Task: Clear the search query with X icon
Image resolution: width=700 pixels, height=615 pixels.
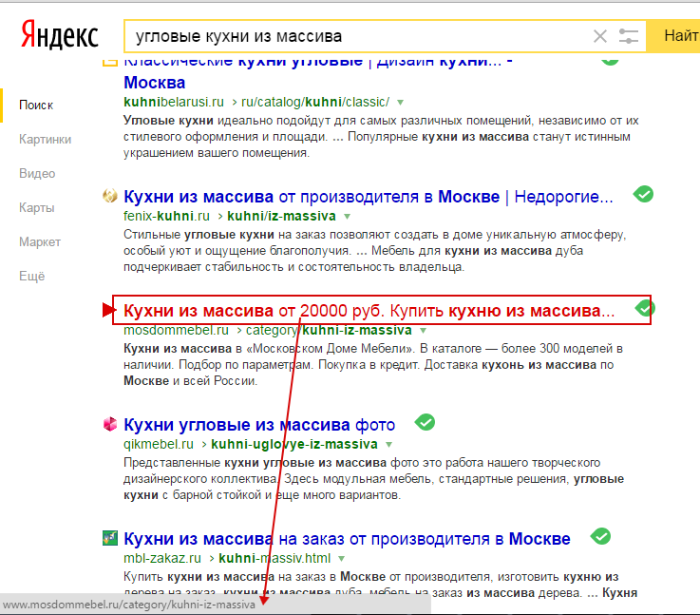Action: coord(599,37)
